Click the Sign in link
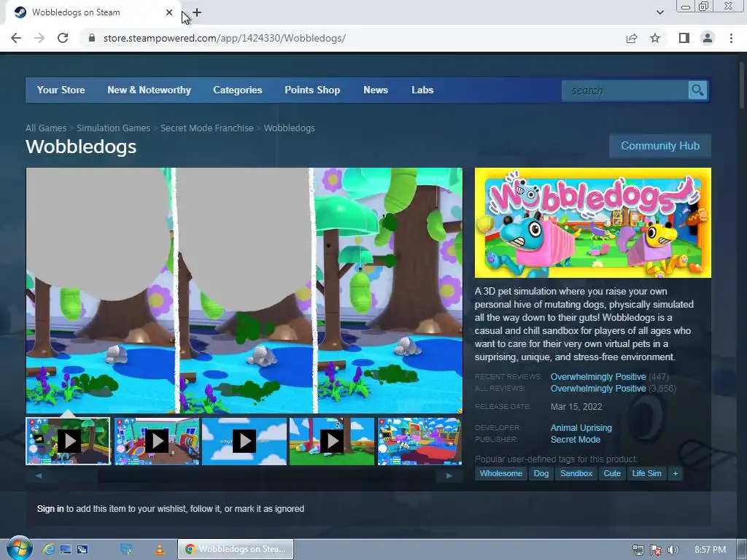 pyautogui.click(x=50, y=508)
